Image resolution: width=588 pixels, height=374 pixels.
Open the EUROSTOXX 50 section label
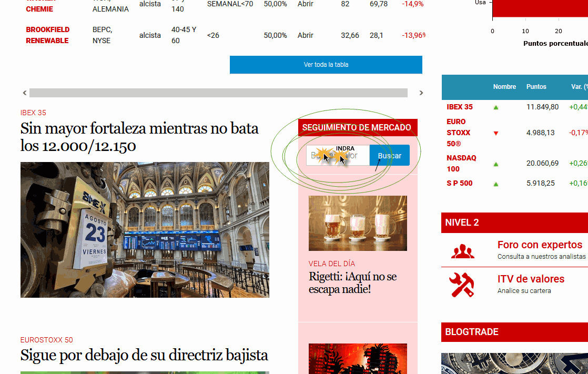pos(46,340)
